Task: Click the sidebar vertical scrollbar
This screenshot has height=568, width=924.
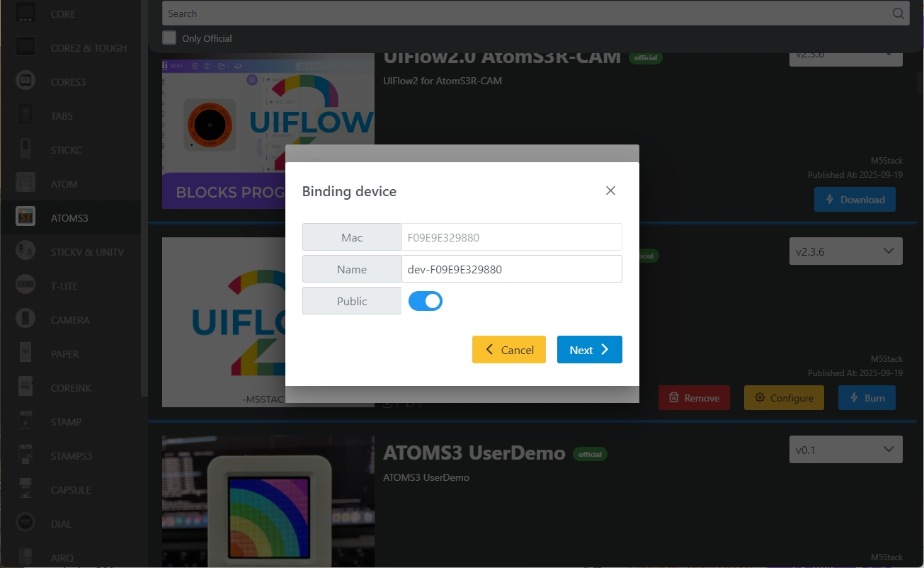Action: tap(144, 198)
